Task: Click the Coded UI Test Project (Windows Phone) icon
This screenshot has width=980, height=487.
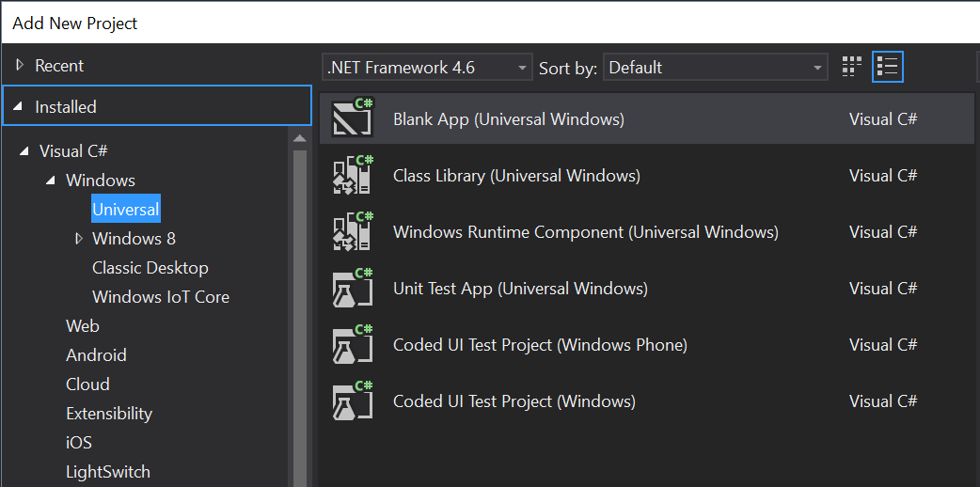Action: (x=353, y=343)
